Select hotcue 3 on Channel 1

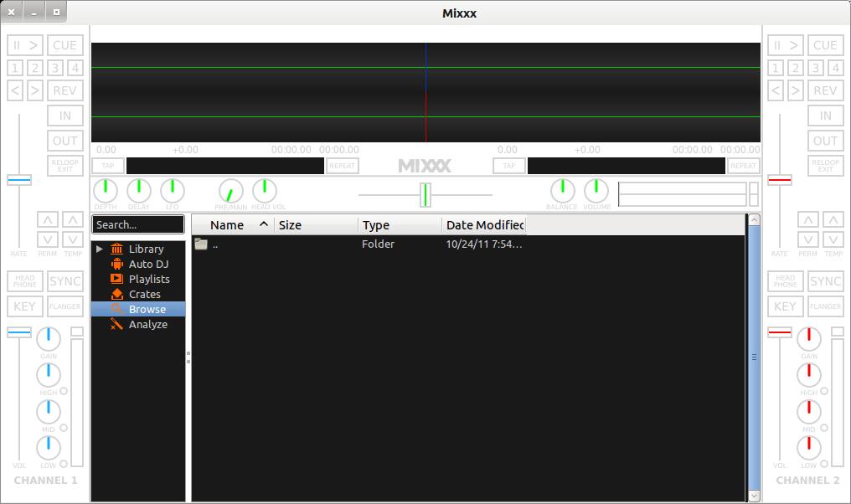(55, 68)
